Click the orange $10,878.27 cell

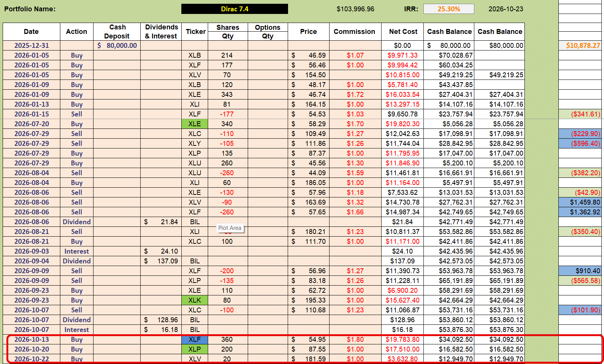[580, 46]
